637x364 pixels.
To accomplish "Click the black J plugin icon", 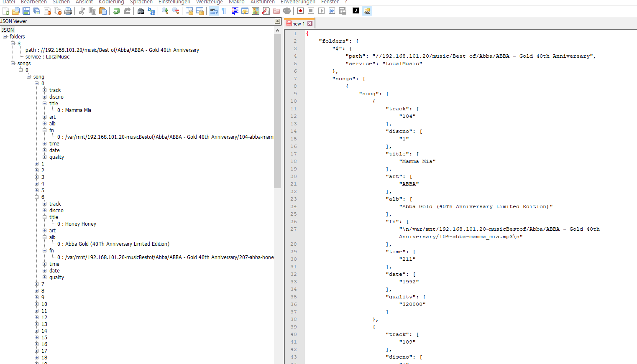I will point(356,11).
